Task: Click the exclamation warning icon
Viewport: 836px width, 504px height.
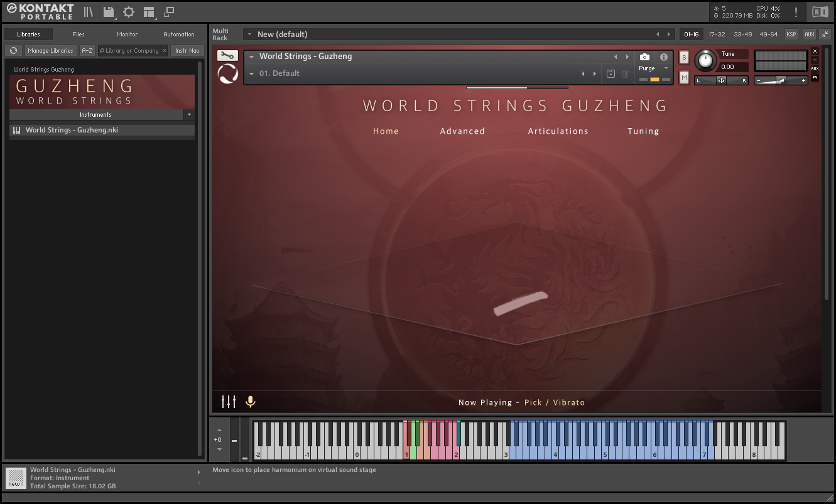Action: (796, 12)
